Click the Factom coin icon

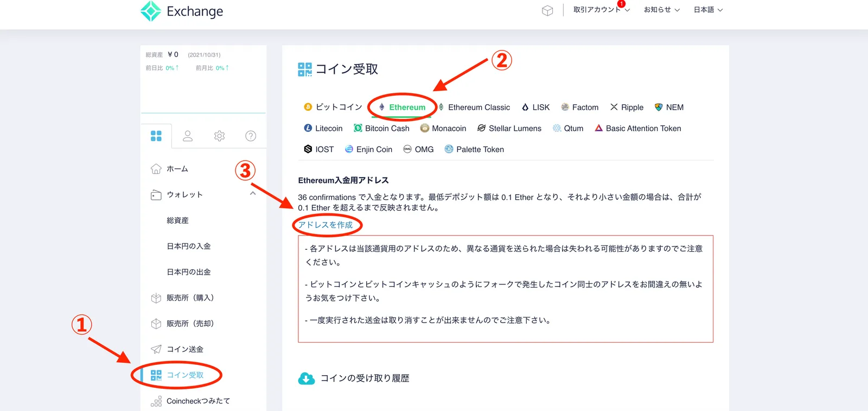tap(565, 107)
